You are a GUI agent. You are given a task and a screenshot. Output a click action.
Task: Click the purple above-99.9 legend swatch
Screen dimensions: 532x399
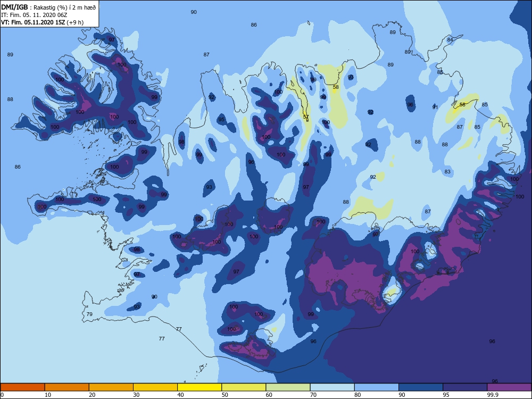click(x=509, y=387)
